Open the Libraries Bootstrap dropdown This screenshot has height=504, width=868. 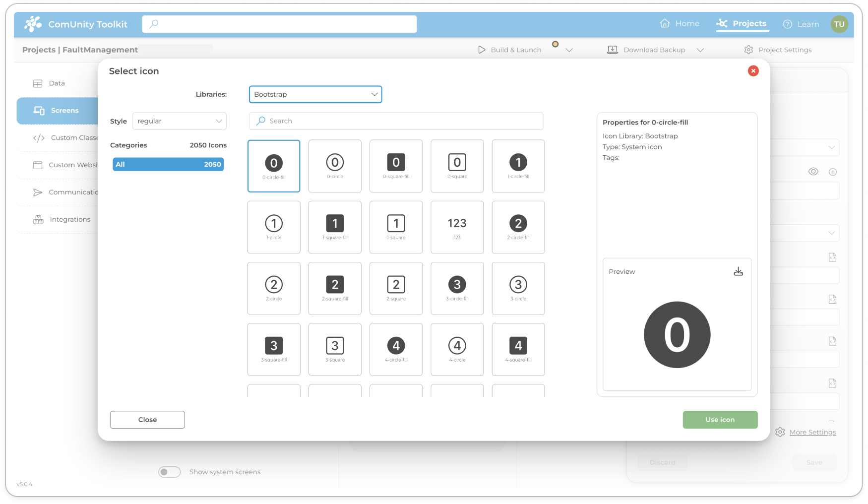(x=315, y=94)
